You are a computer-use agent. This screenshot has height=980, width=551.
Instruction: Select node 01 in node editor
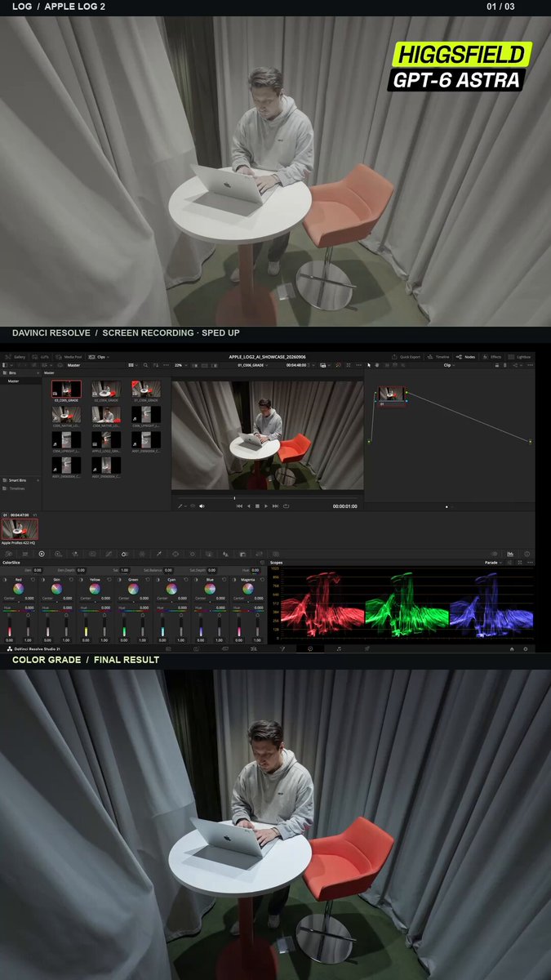coord(392,395)
